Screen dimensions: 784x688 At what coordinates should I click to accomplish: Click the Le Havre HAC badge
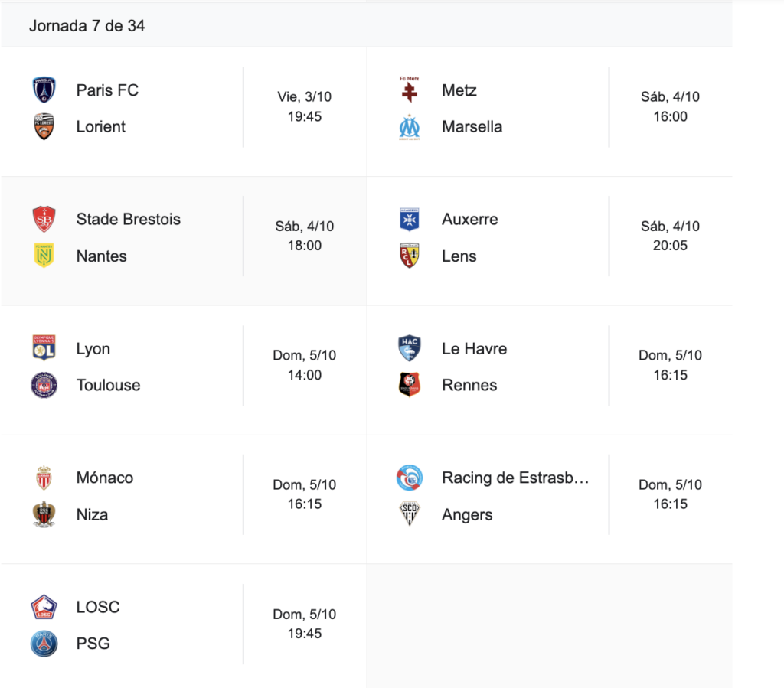point(409,348)
